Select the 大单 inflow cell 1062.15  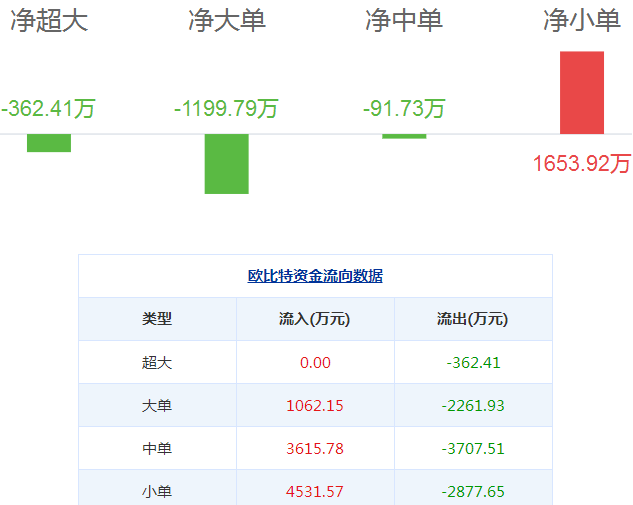[315, 405]
